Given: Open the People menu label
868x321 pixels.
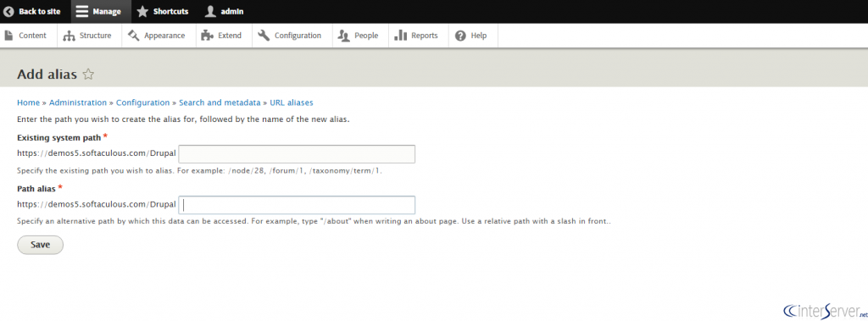Looking at the screenshot, I should pyautogui.click(x=366, y=36).
